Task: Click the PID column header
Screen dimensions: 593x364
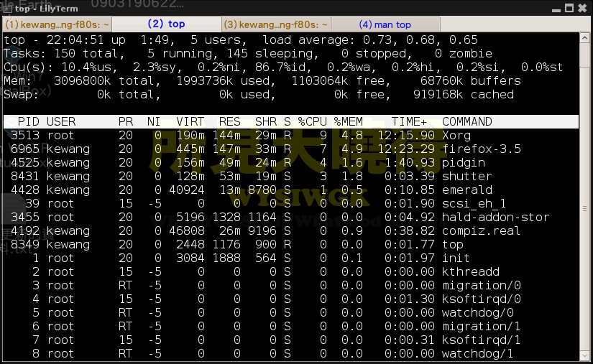Action: (x=28, y=121)
